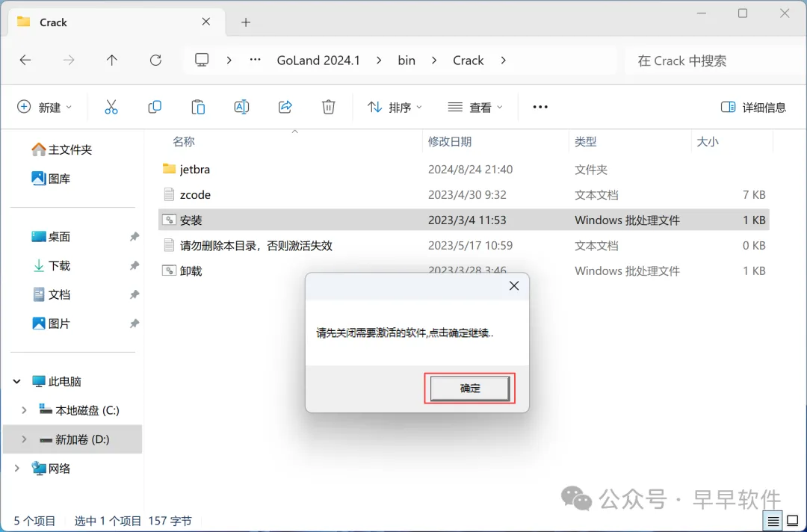This screenshot has width=807, height=532.
Task: Click the pin icon next to 下载
Action: point(134,265)
